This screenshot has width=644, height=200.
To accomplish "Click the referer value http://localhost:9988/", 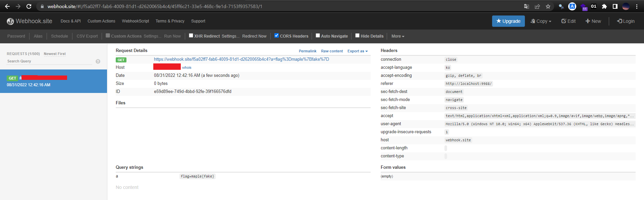I will [469, 84].
